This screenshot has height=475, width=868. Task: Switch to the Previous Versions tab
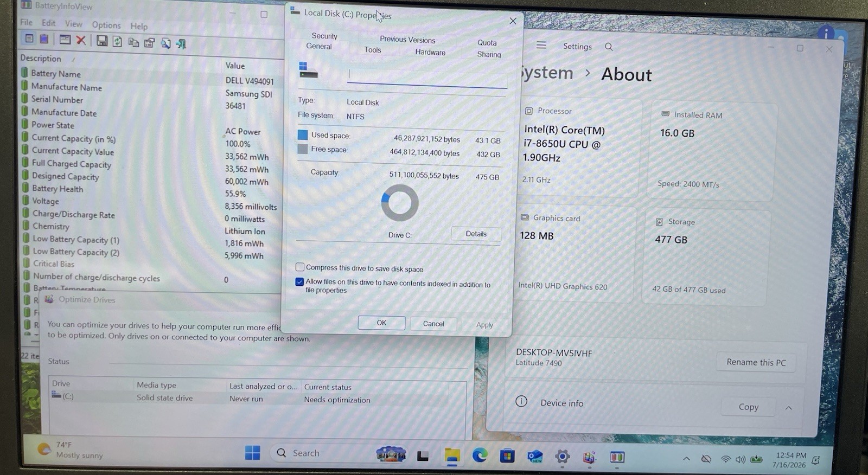tap(407, 40)
